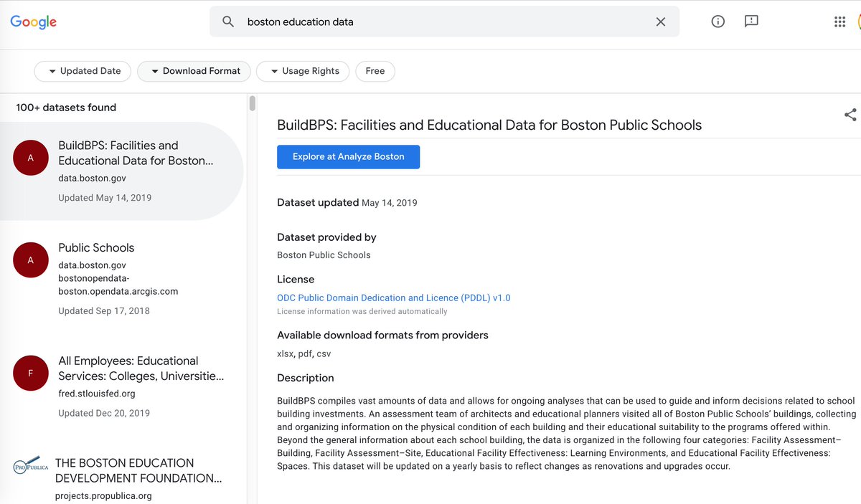The width and height of the screenshot is (861, 504).
Task: Click 'fred.stlouisfed.org' source text
Action: click(x=97, y=394)
